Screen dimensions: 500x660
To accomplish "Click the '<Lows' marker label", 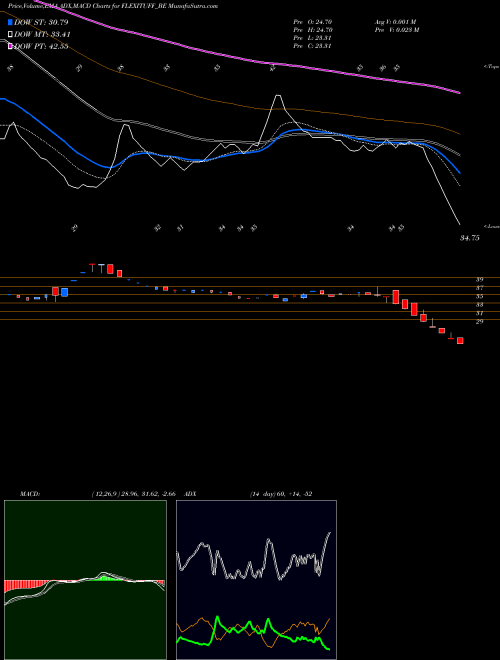I will (x=491, y=226).
